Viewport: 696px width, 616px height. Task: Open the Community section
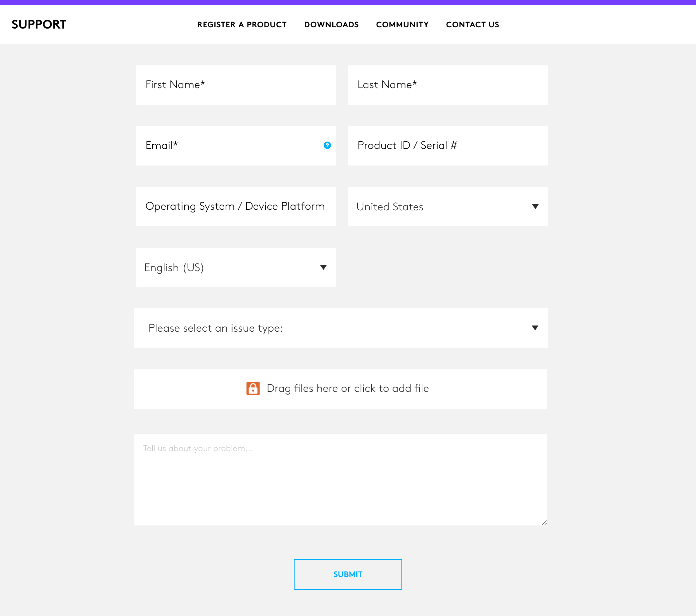click(402, 25)
